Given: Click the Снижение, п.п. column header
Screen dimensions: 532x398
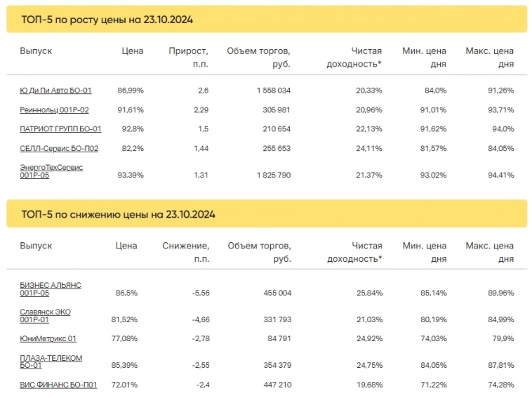Looking at the screenshot, I should click(185, 252).
